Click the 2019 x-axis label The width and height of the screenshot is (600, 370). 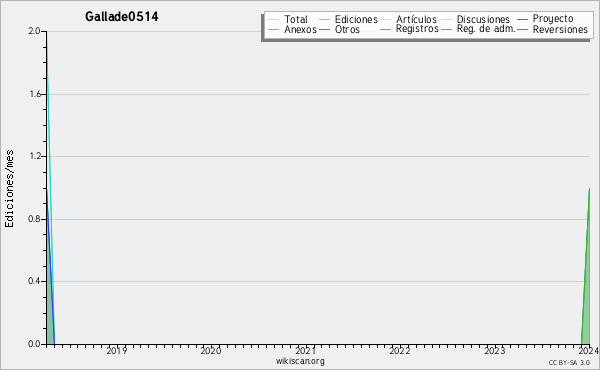pos(117,350)
